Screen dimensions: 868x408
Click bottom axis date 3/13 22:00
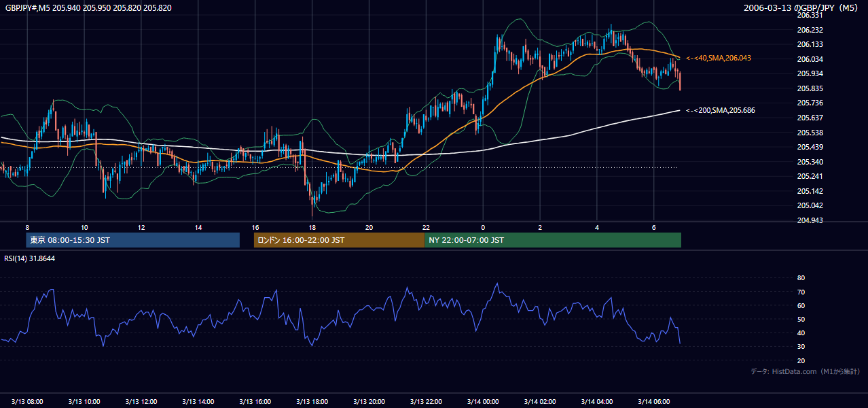[426, 402]
